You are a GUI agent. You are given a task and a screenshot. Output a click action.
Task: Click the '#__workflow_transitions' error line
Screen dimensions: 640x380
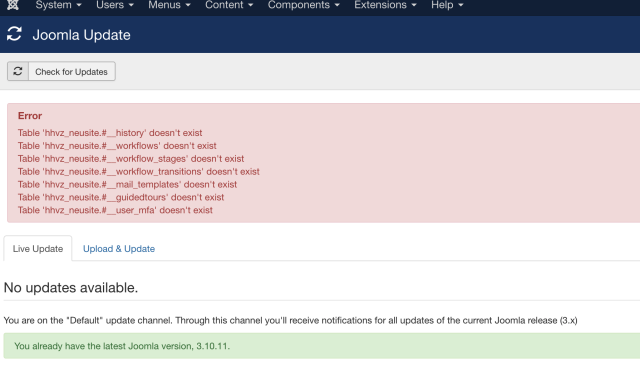138,171
